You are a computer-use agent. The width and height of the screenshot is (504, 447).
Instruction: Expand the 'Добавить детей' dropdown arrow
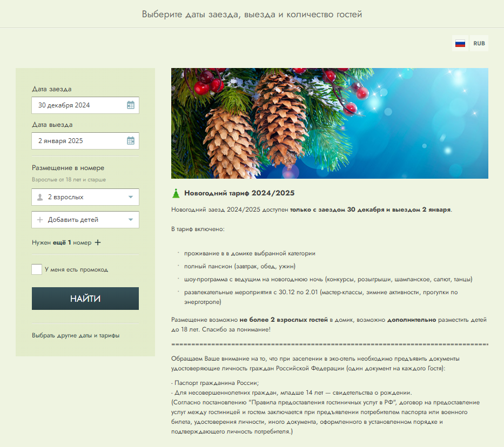[131, 220]
